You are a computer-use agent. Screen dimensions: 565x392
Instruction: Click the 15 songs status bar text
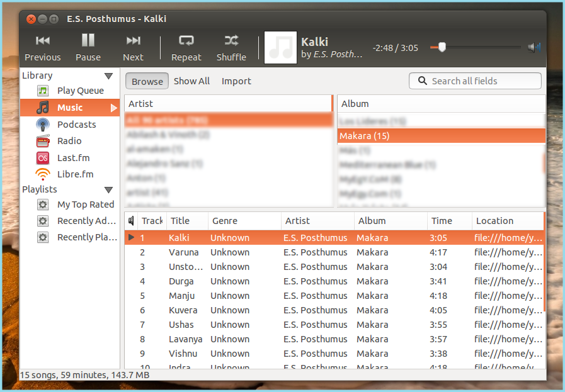pos(84,375)
